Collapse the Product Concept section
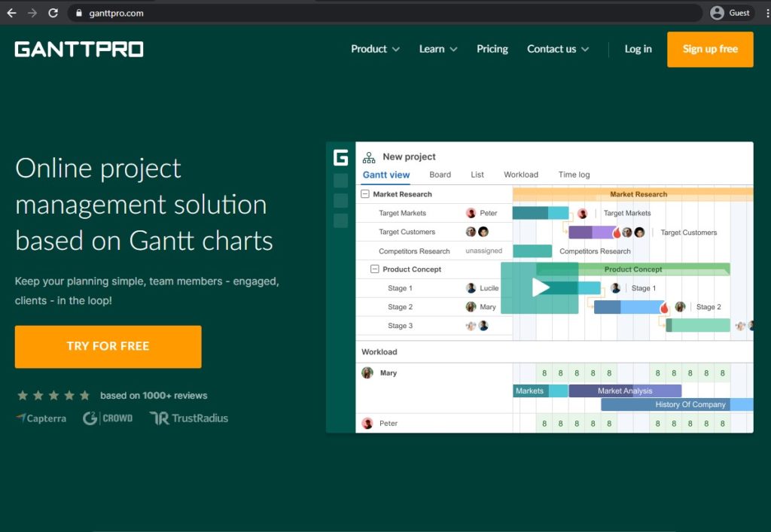Screen dimensions: 771x532 (373, 269)
